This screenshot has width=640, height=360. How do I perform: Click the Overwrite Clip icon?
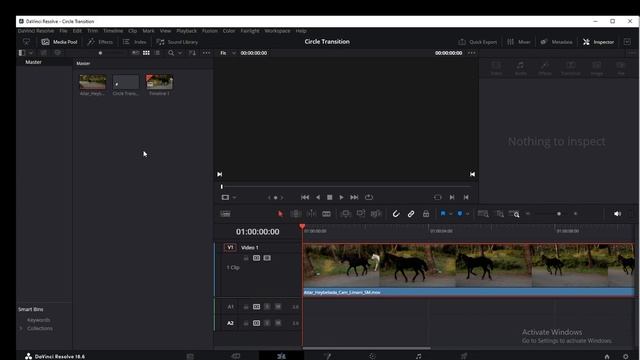pos(361,213)
